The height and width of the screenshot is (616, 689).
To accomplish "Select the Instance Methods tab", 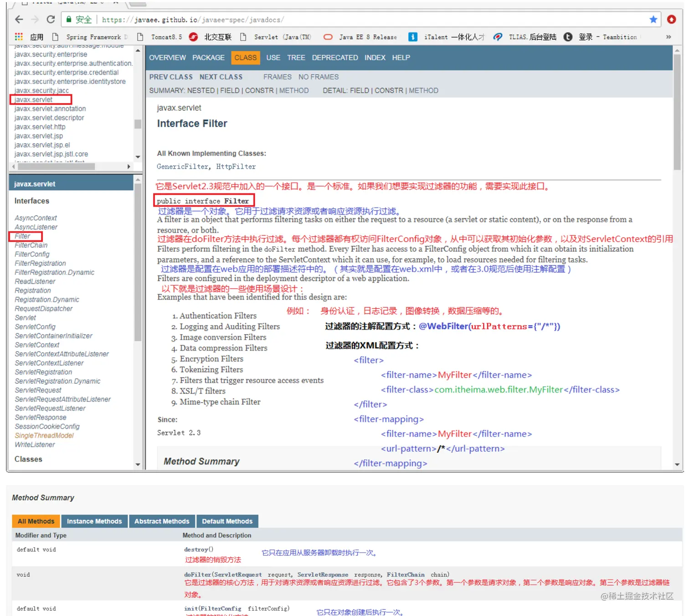I will 94,521.
